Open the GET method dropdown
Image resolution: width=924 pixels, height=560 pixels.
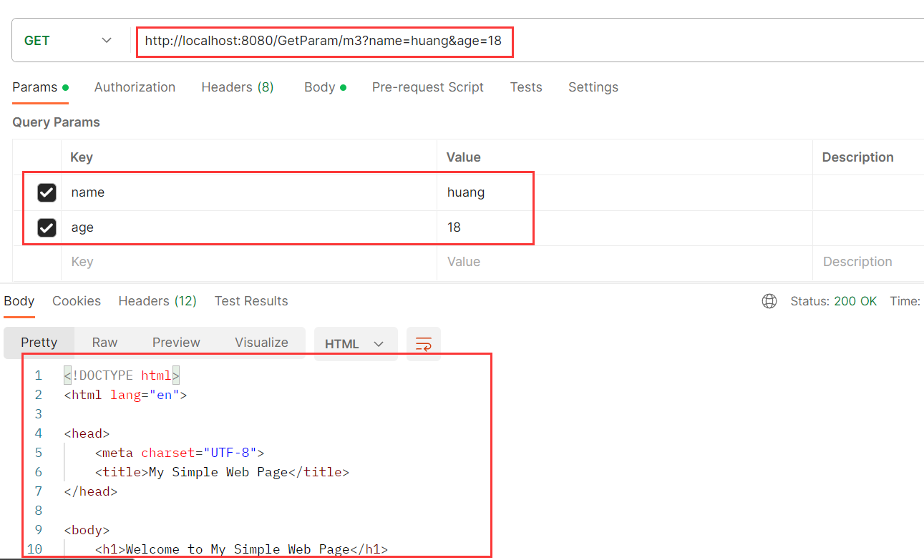69,41
